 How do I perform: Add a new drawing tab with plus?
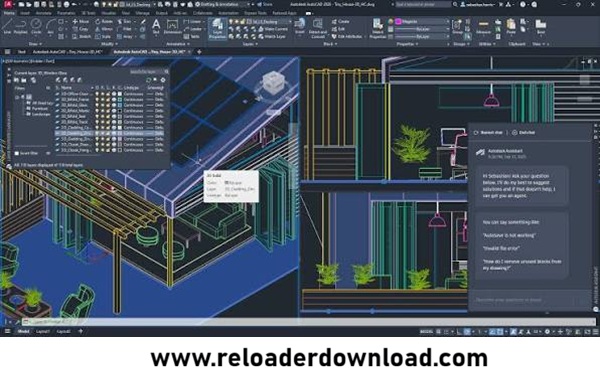point(199,52)
